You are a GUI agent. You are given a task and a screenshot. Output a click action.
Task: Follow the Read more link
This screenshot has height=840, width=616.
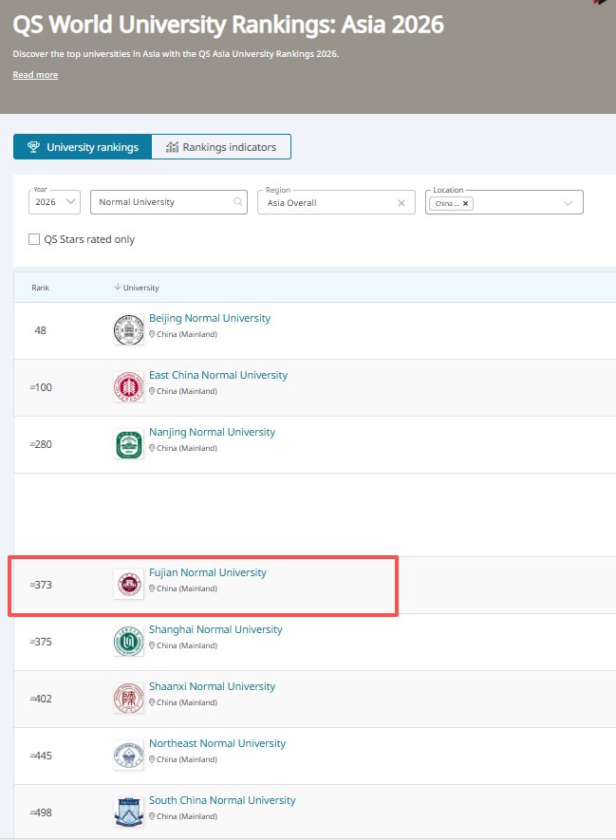pyautogui.click(x=35, y=75)
